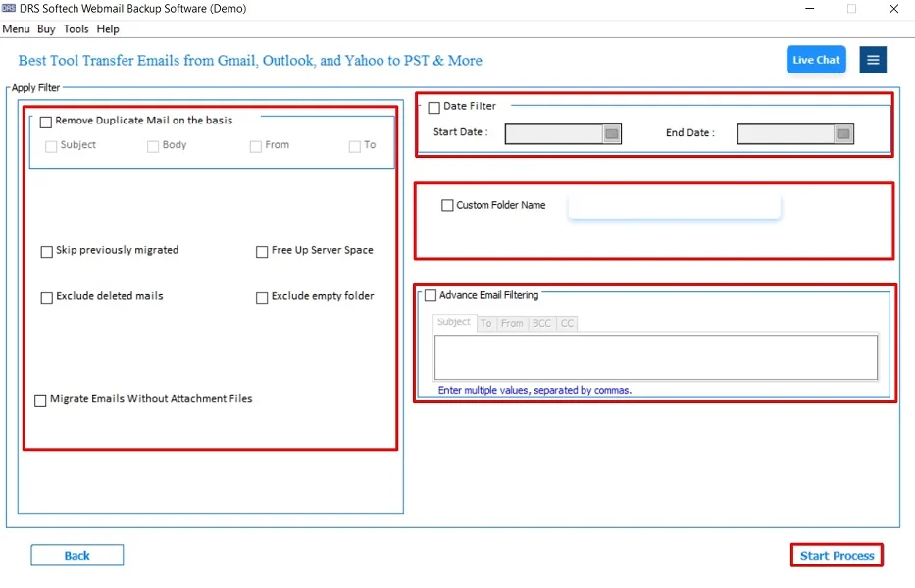
Task: Click the Live Chat button
Action: [x=816, y=59]
